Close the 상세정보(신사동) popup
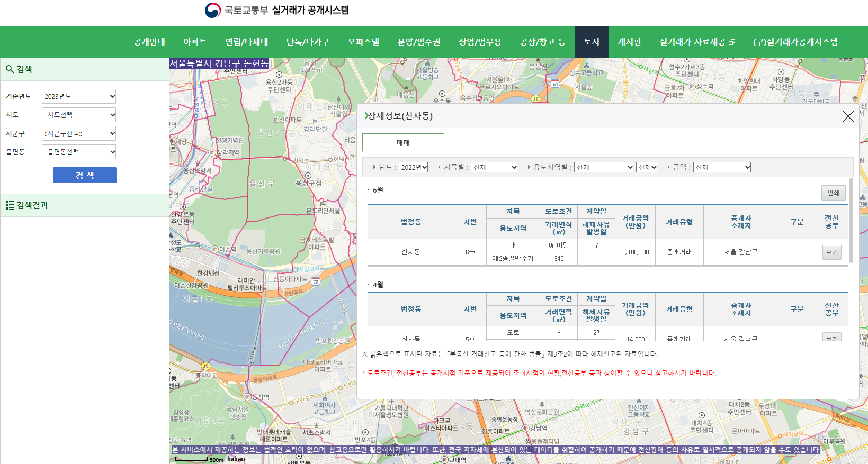The width and height of the screenshot is (868, 464). [848, 116]
